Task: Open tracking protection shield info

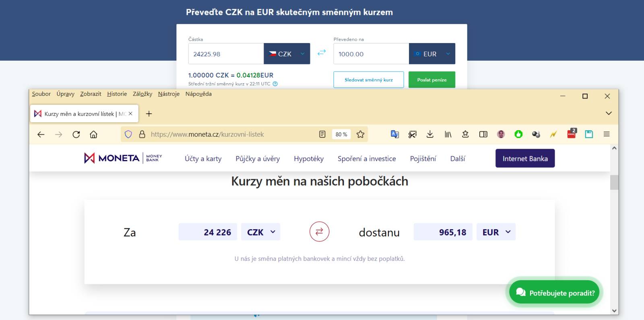Action: [128, 134]
